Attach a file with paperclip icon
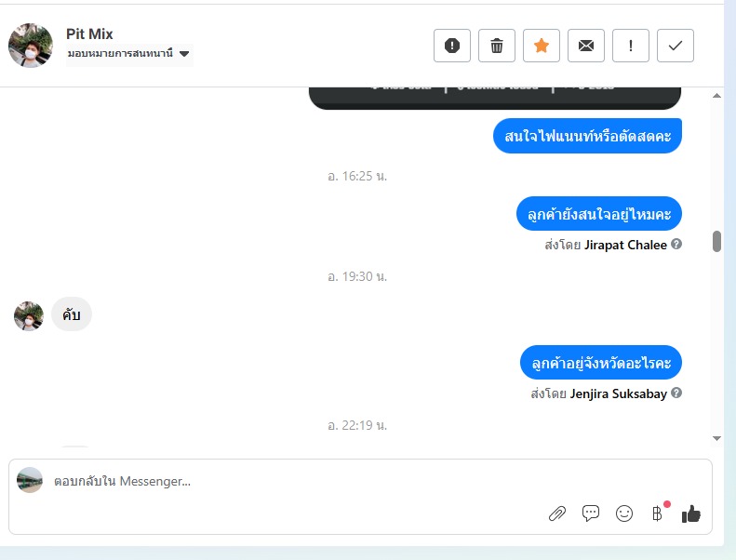 click(557, 513)
